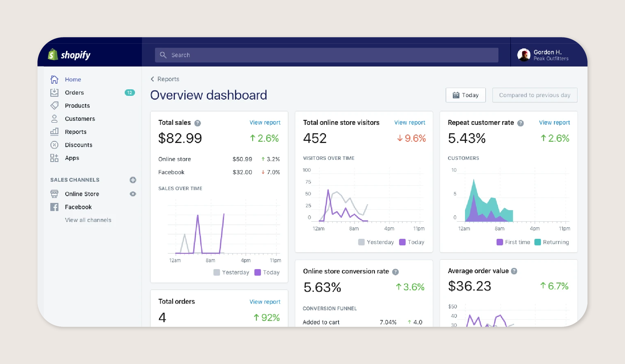
Task: Open Total online store visitors View report
Action: 410,123
